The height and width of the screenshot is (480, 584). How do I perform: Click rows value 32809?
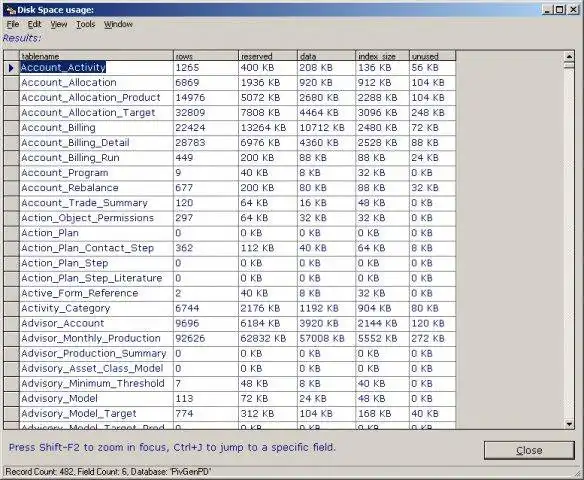190,113
